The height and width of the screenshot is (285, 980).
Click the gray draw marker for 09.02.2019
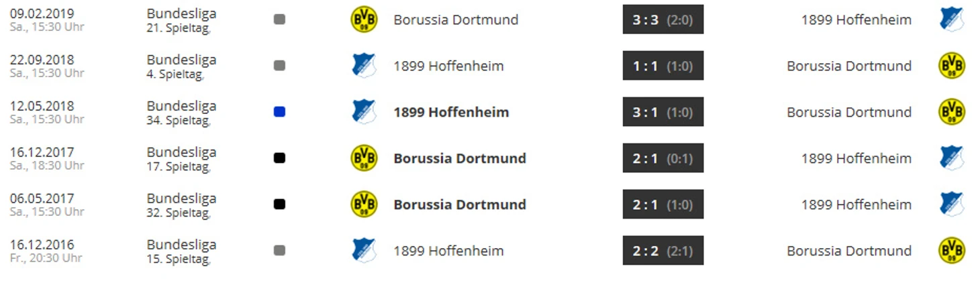pos(279,19)
